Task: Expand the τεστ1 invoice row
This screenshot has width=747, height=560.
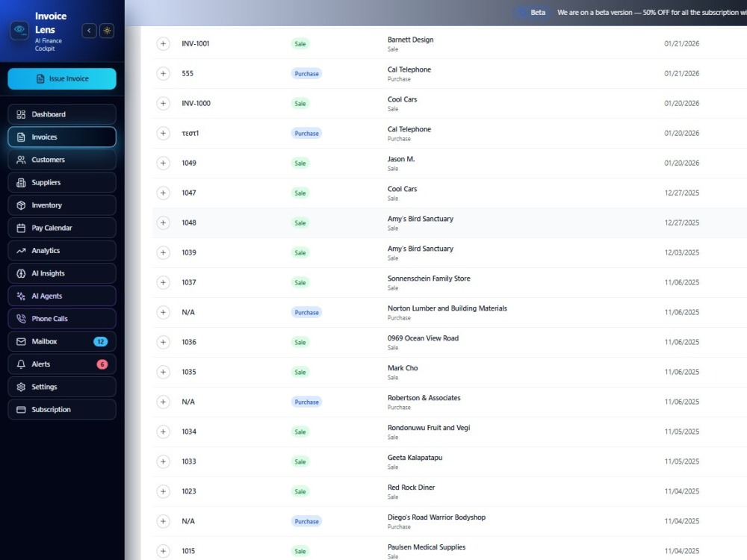Action: click(x=163, y=134)
